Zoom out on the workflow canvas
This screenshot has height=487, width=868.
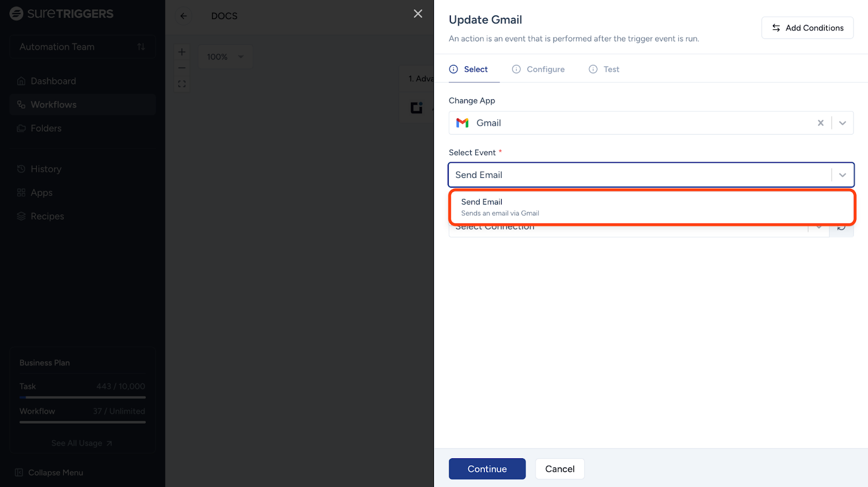pos(182,68)
